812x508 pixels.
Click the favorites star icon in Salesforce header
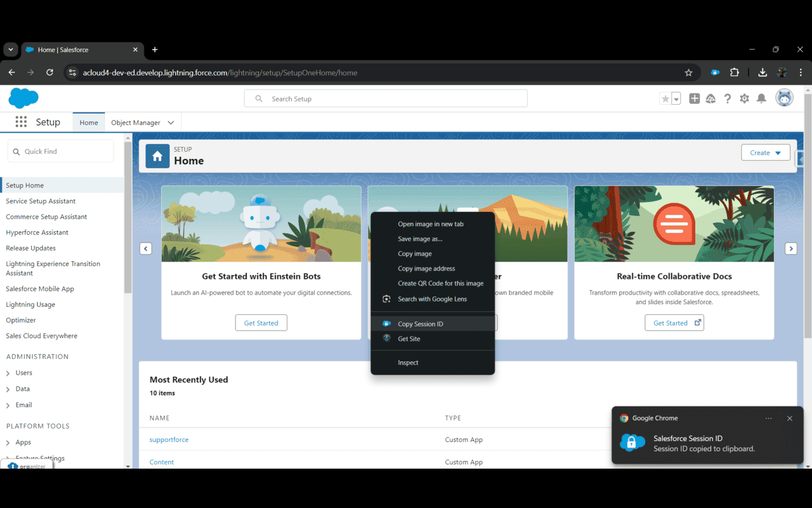click(x=665, y=98)
